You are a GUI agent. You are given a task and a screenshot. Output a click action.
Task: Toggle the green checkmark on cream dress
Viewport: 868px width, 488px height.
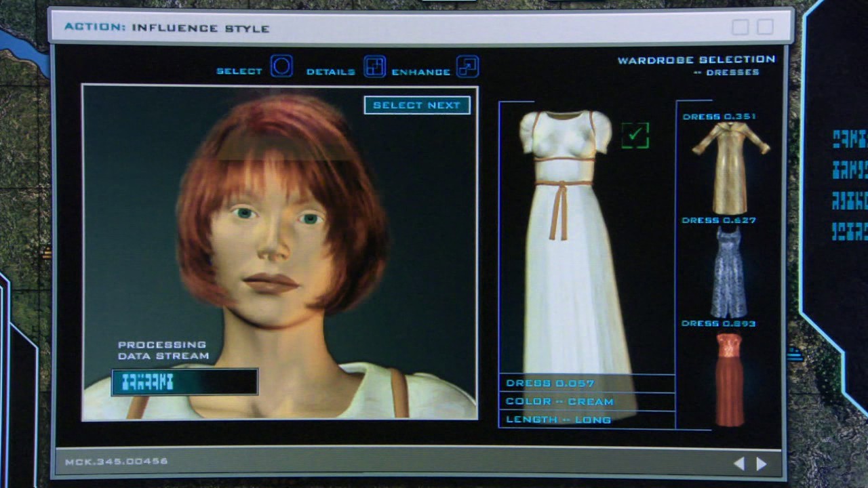coord(635,135)
